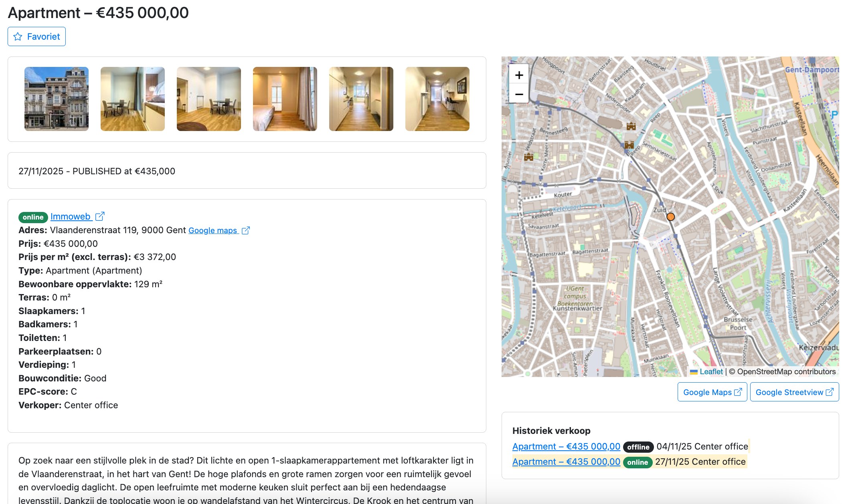Open the online 27/11/25 apartment history link

[x=566, y=462]
